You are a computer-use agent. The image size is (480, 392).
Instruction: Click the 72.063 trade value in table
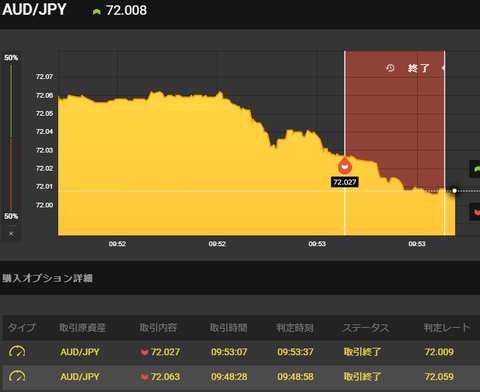pos(165,377)
